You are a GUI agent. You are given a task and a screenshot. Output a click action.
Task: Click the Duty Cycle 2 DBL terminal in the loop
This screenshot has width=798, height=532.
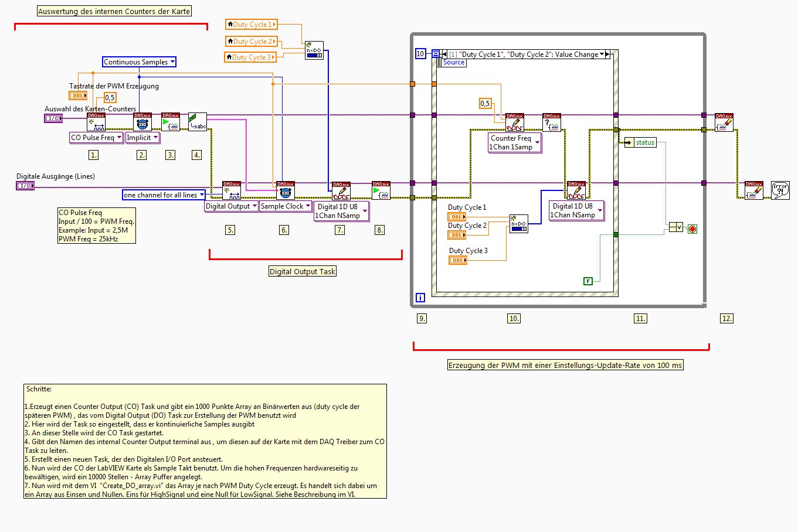[457, 235]
